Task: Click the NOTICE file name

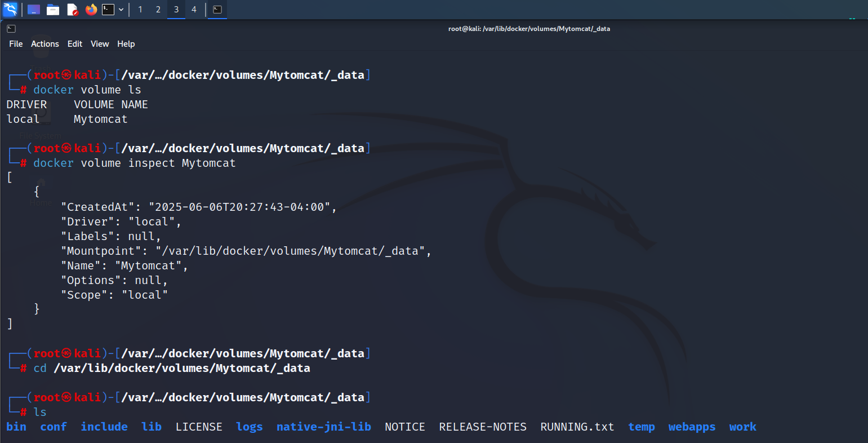Action: point(405,427)
